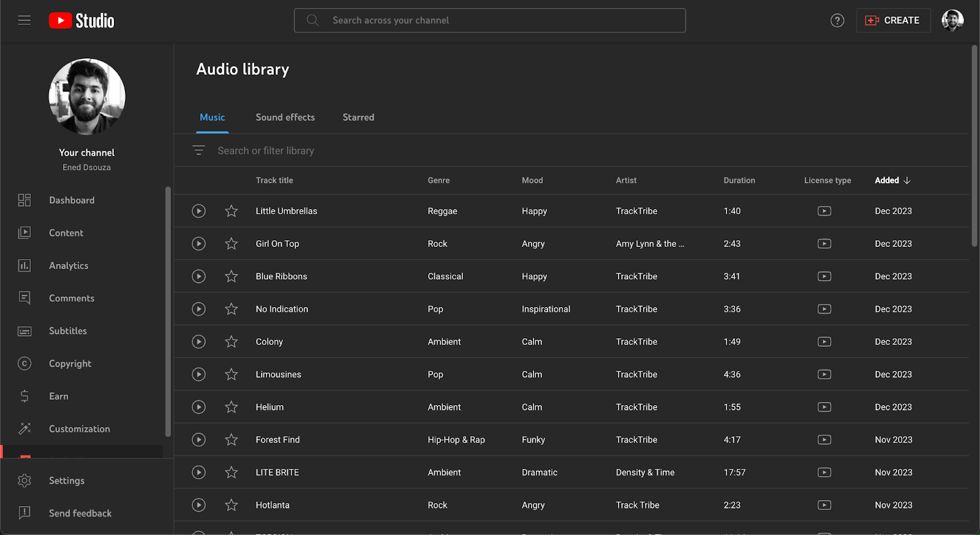Click license type icon for Girl On Top
The height and width of the screenshot is (535, 980).
pyautogui.click(x=824, y=243)
